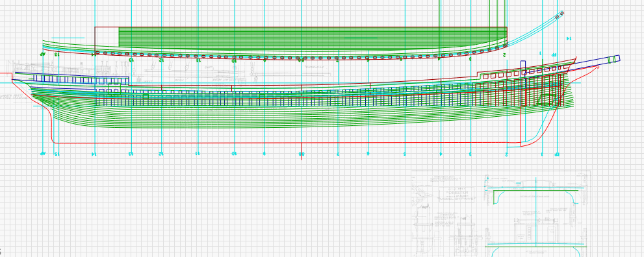The height and width of the screenshot is (257, 644).
Task: Pick the cyan station label FP below the keel
Action: pos(557,154)
